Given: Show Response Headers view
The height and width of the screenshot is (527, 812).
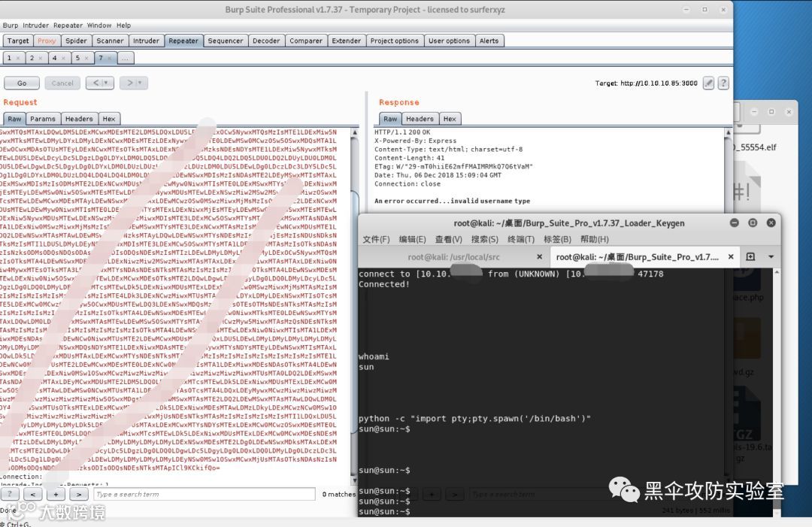Looking at the screenshot, I should click(420, 119).
